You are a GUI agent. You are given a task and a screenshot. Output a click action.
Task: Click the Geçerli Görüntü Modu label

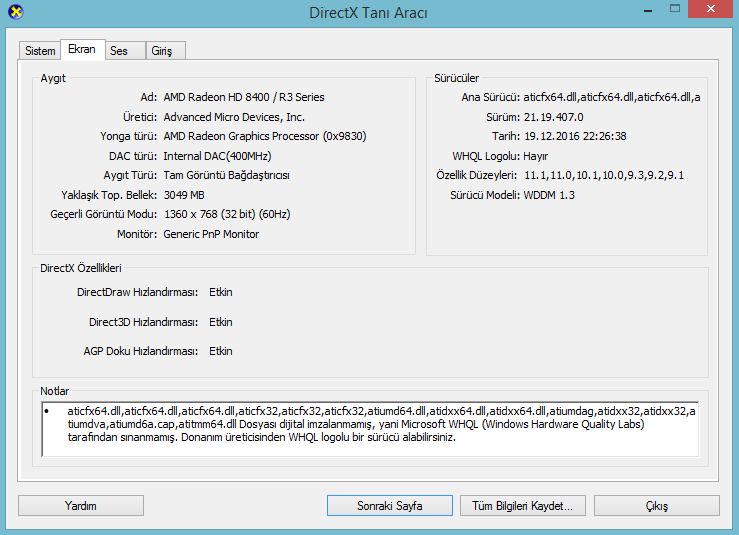(x=104, y=214)
